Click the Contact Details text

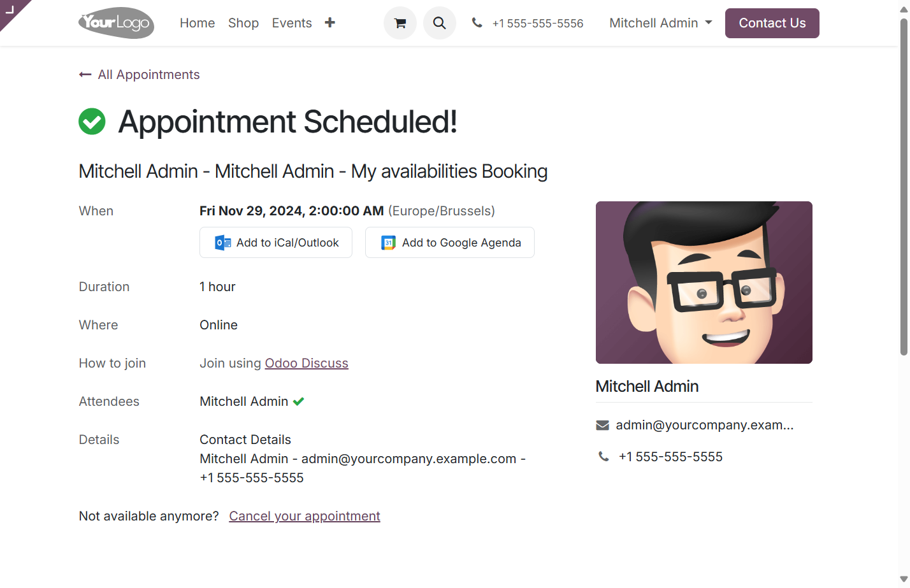coord(245,440)
